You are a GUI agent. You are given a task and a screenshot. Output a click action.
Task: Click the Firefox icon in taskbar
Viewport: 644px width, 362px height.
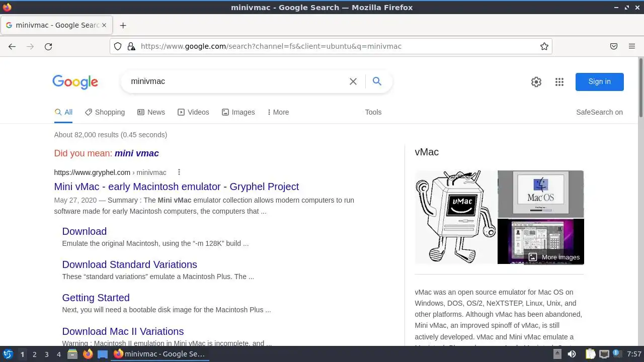pyautogui.click(x=88, y=354)
